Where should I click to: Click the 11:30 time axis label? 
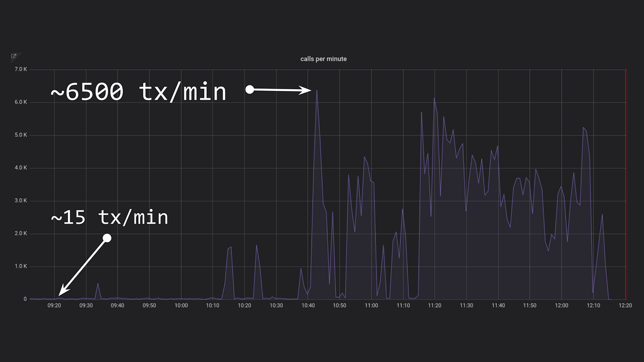coord(466,305)
